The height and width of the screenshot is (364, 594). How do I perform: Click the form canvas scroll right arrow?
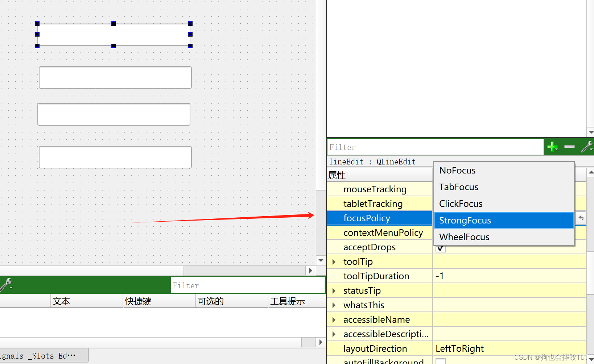[311, 271]
